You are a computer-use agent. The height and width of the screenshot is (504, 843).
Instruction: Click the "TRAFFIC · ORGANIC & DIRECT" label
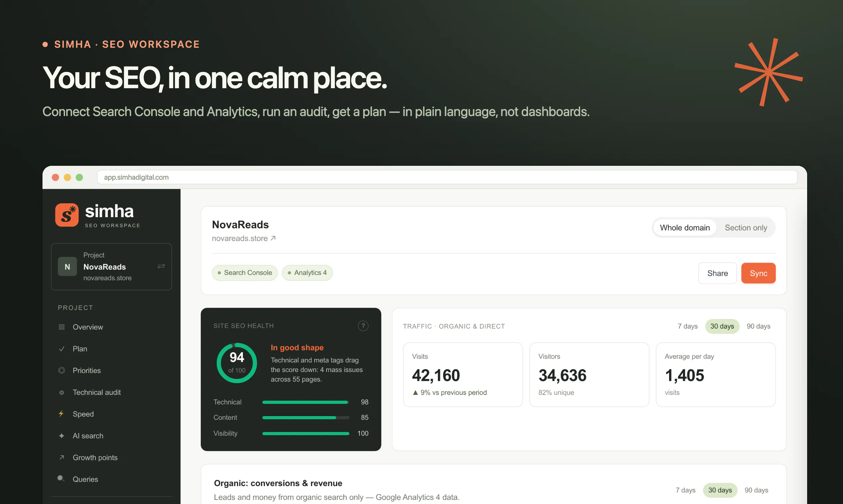(x=454, y=326)
